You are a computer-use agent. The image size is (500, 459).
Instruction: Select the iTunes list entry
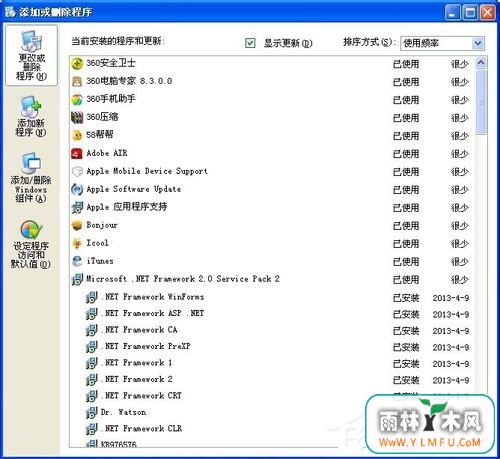pos(271,261)
